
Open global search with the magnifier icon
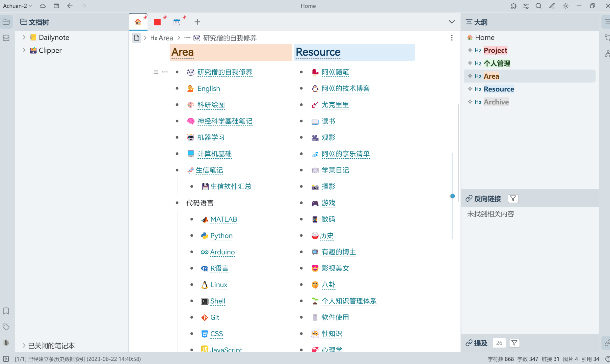[539, 6]
